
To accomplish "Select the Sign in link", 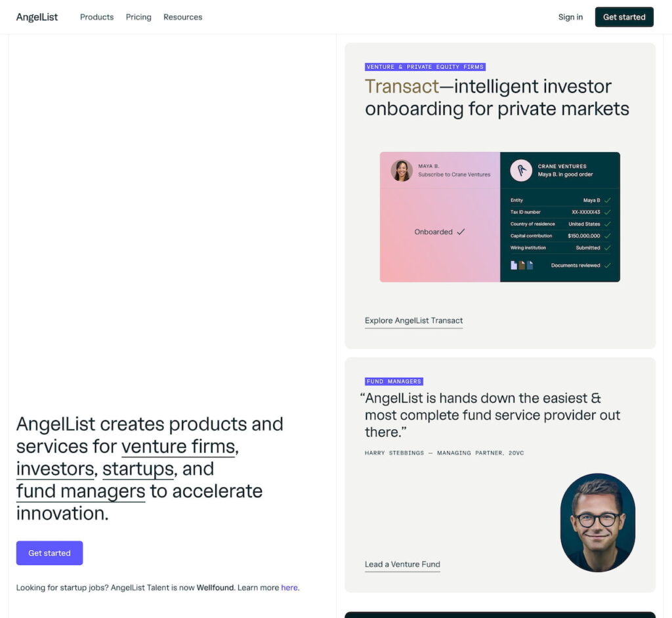I will 570,16.
